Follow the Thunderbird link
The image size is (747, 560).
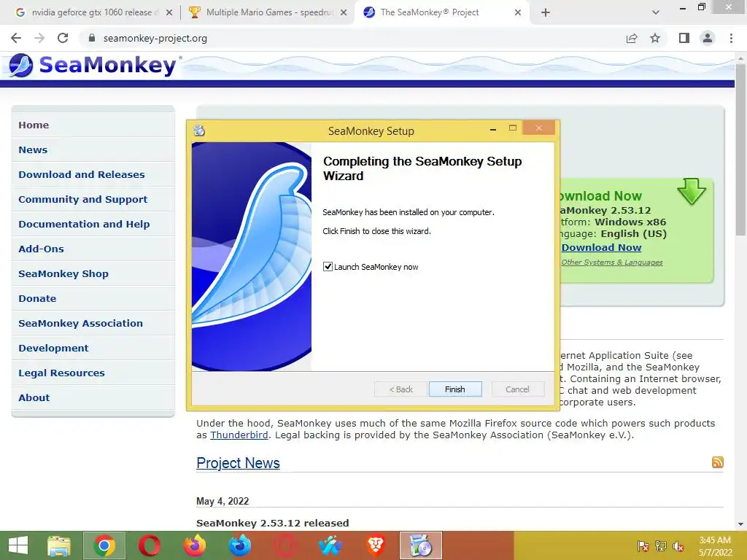[239, 435]
